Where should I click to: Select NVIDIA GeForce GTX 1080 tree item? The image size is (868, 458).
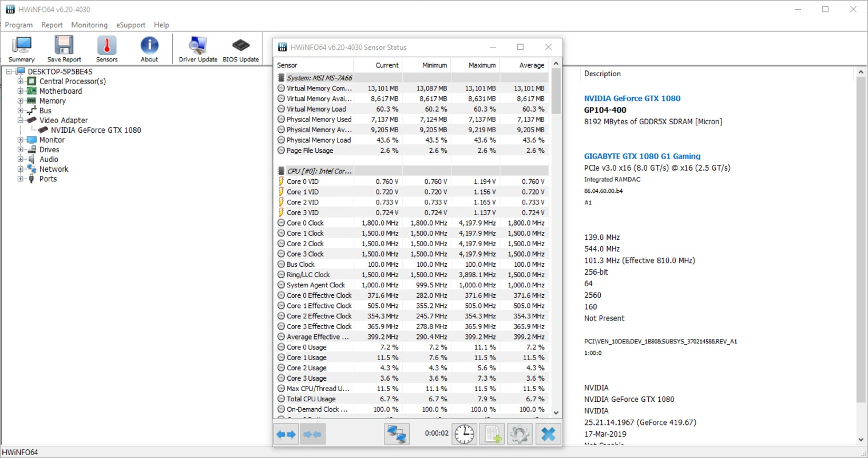point(96,130)
